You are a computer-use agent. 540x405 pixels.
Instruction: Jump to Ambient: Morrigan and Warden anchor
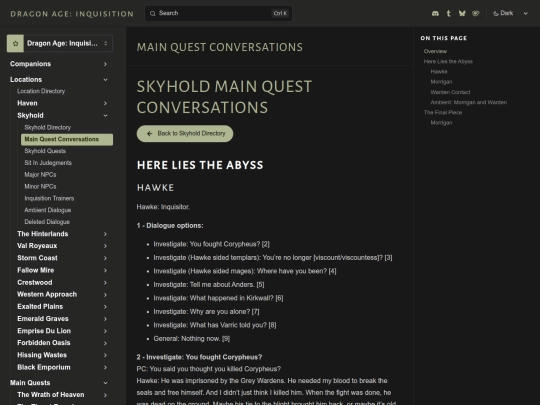click(468, 102)
